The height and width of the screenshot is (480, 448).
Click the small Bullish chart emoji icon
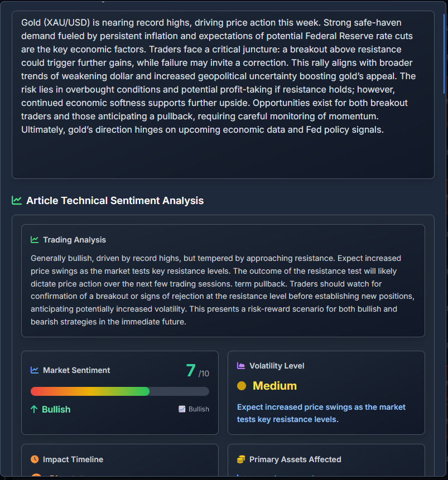pos(182,409)
